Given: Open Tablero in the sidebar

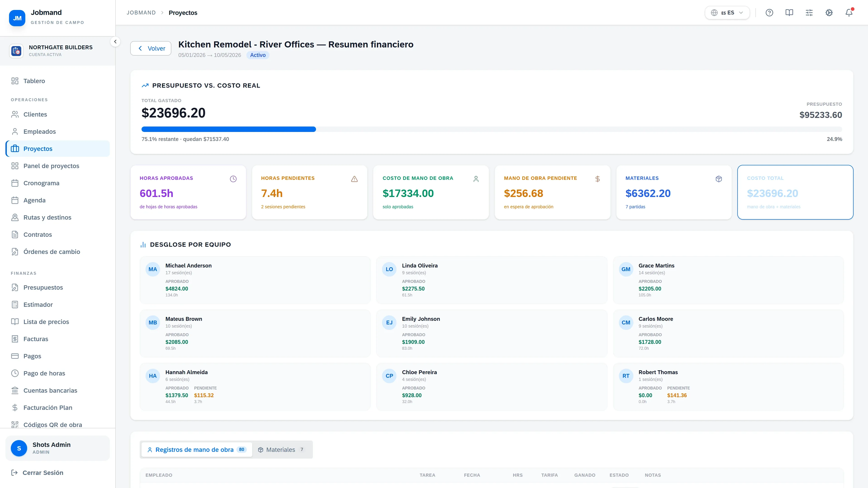Looking at the screenshot, I should (x=58, y=81).
